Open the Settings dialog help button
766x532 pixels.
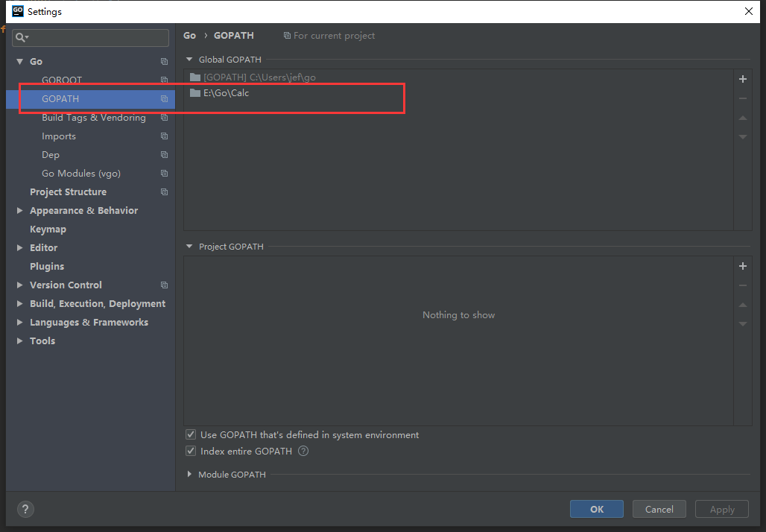[x=25, y=509]
